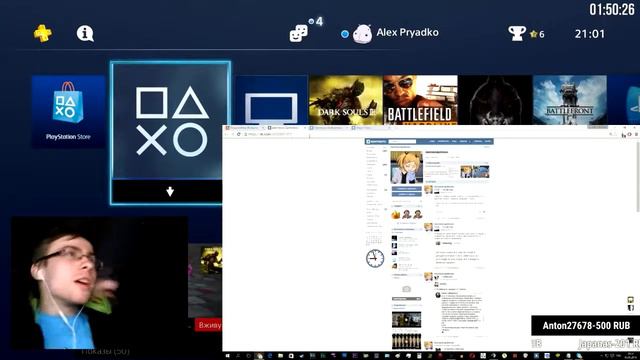Open Microsoft Edge from the taskbar
The image size is (640, 360).
pos(270,356)
